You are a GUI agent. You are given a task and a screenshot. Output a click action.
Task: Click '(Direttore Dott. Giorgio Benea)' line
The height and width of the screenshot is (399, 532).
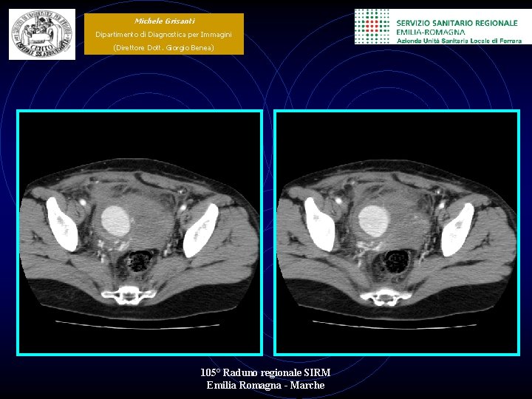pos(163,47)
